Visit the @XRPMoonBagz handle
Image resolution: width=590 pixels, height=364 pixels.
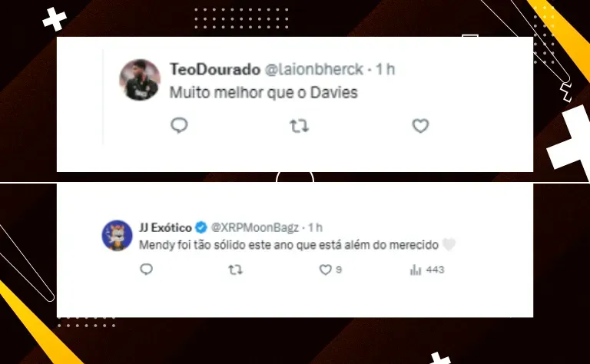(x=255, y=227)
